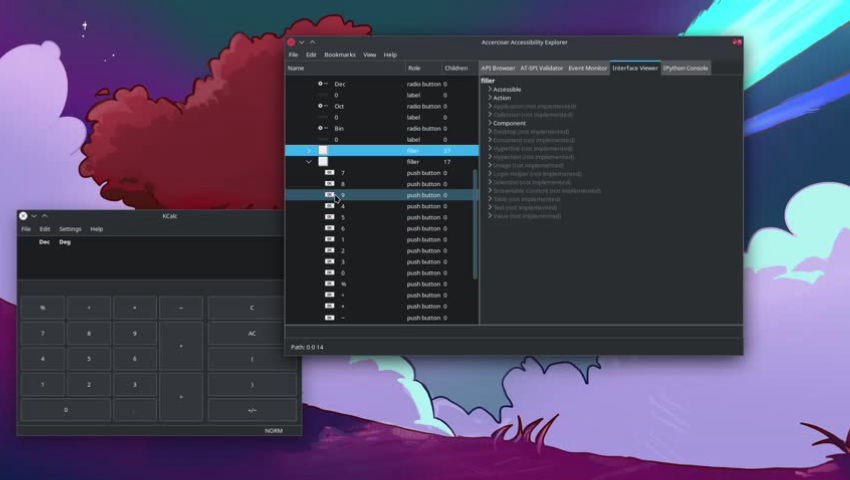The image size is (850, 480).
Task: Open the KCalc Settings menu
Action: point(70,229)
